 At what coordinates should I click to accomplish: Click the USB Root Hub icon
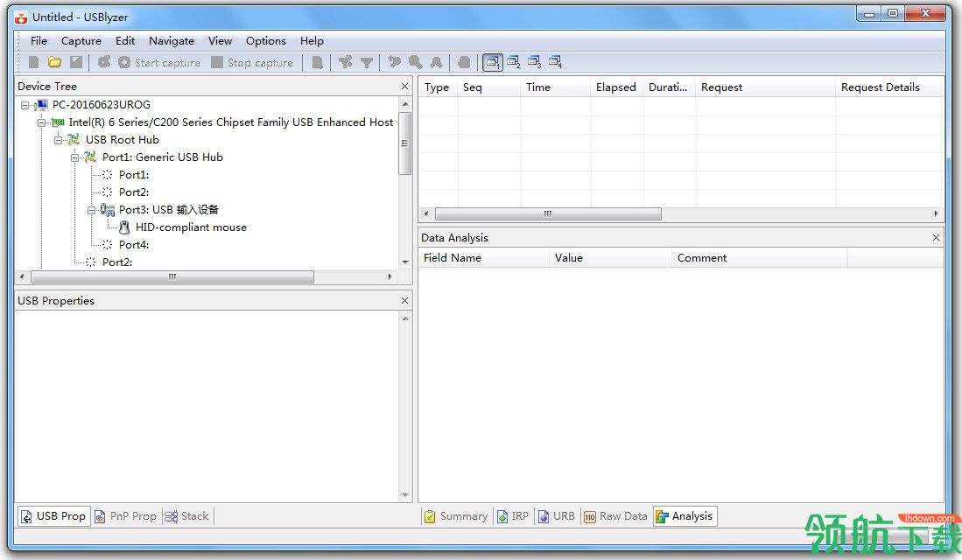pos(74,140)
